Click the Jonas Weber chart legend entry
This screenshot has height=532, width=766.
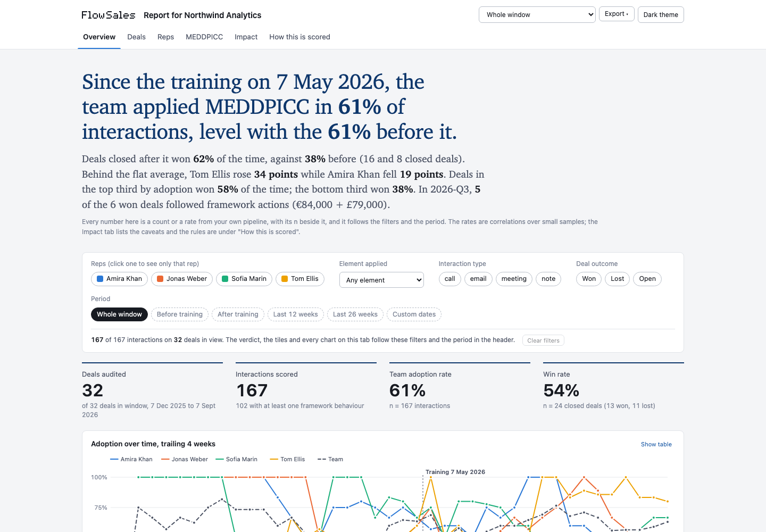tap(185, 459)
